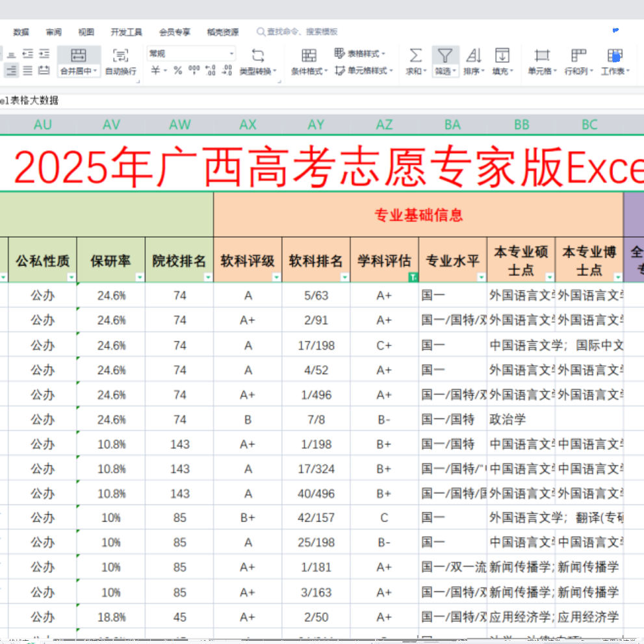This screenshot has width=644, height=644.
Task: Click the 合并居中 merge and center icon
Action: tap(79, 55)
